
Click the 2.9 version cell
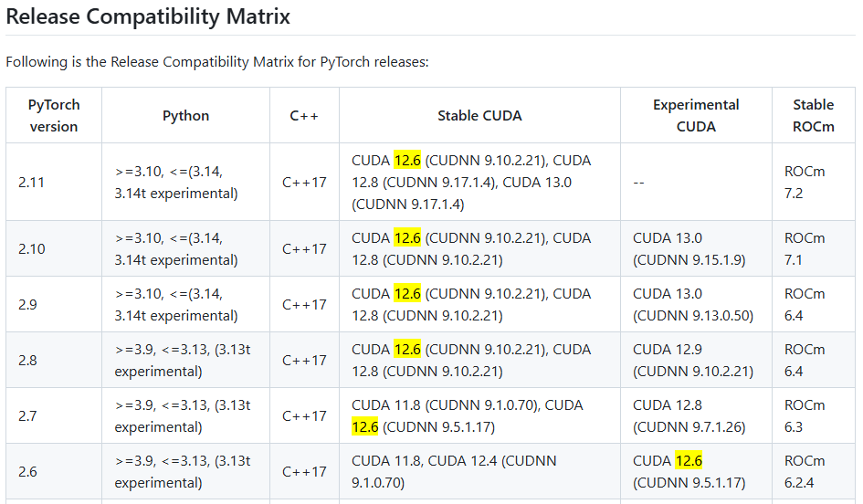tap(54, 304)
